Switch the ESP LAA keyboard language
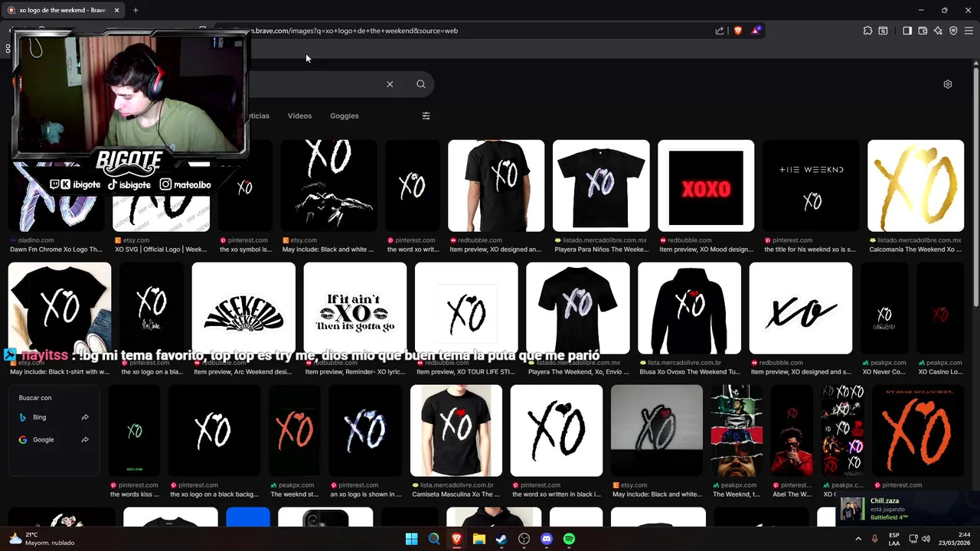980x551 pixels. coord(894,539)
